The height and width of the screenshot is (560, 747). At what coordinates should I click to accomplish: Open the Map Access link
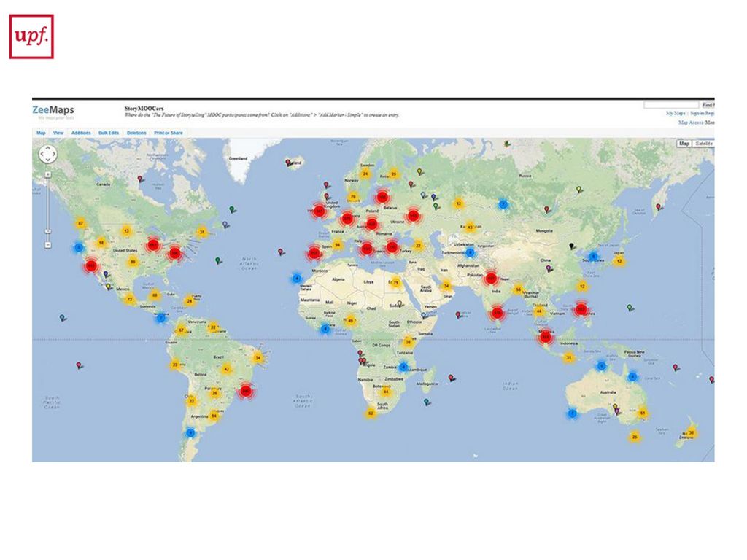tap(691, 122)
